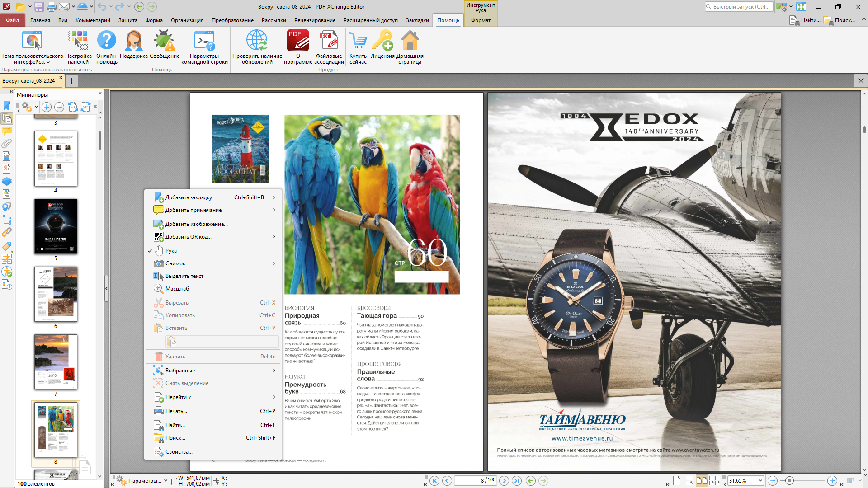
Task: Select Print from context menu
Action: 176,411
